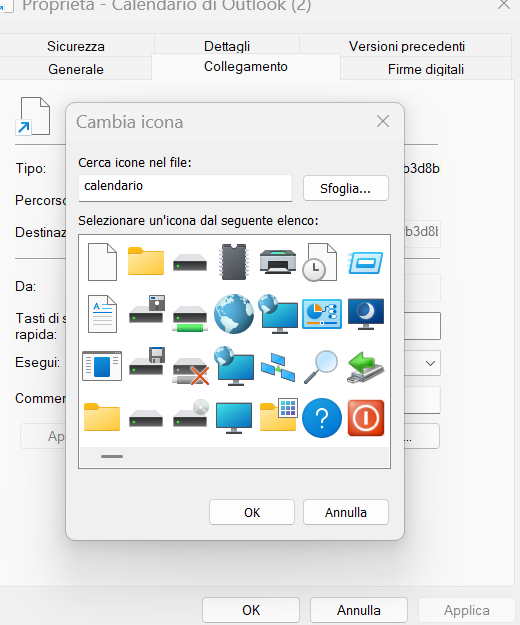Click the 'Cerca icone nel file:' label
520x625 pixels.
(135, 163)
